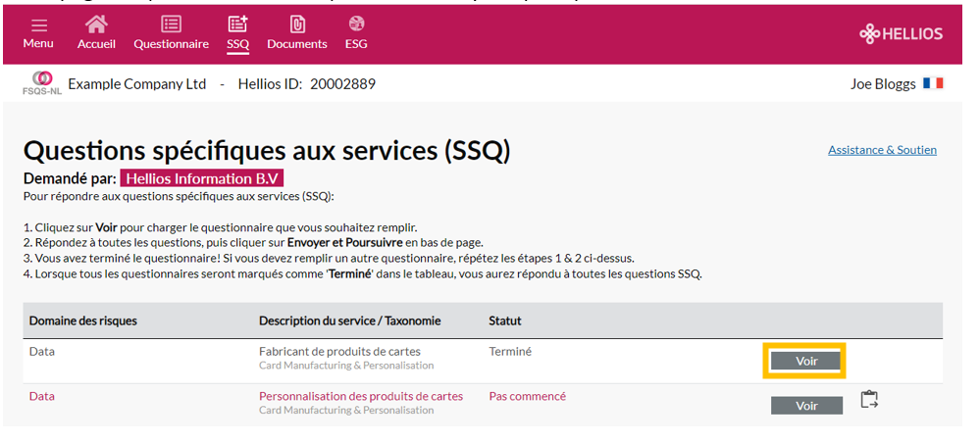
Task: Click Voir for Fabricant de produits de cartes
Action: [806, 361]
